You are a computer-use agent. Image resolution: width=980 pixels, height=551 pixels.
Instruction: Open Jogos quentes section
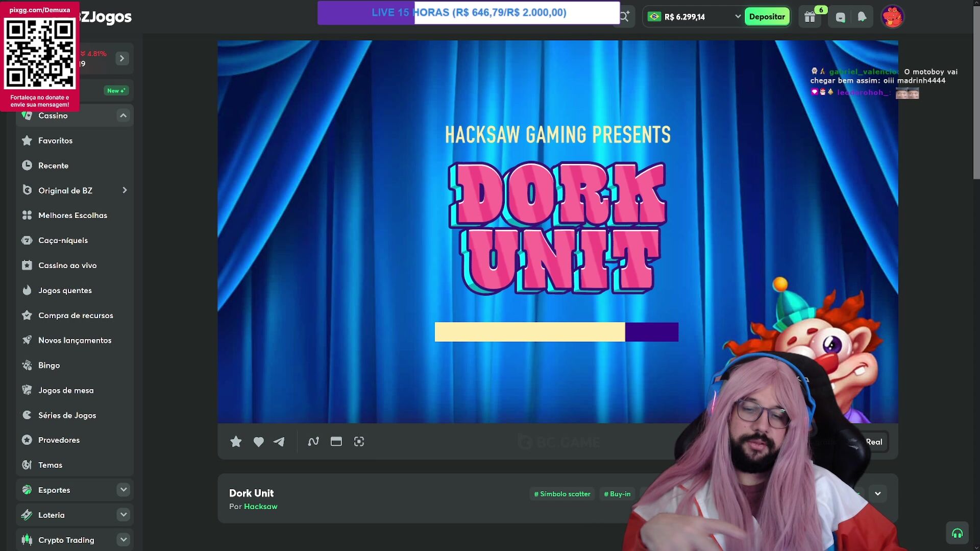[x=75, y=291]
